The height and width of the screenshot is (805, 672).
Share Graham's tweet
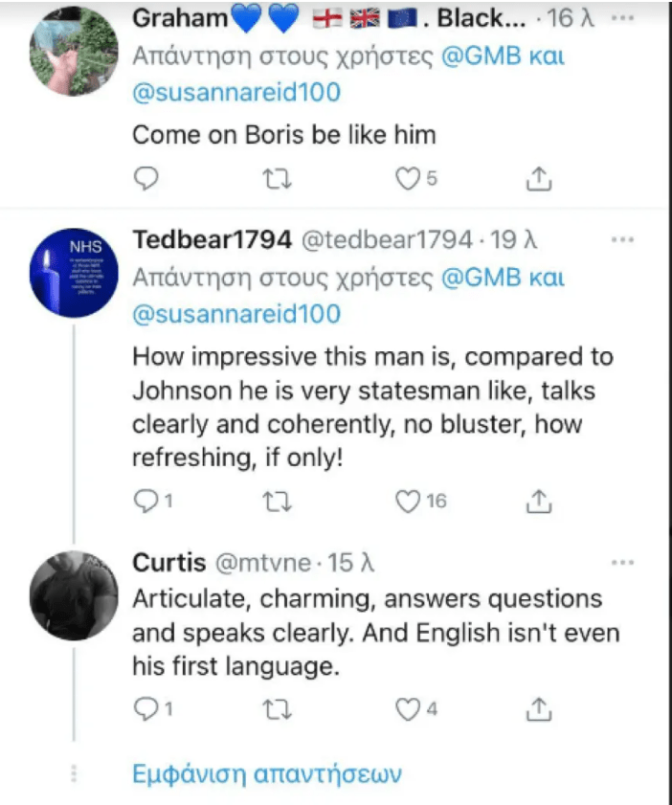(539, 178)
